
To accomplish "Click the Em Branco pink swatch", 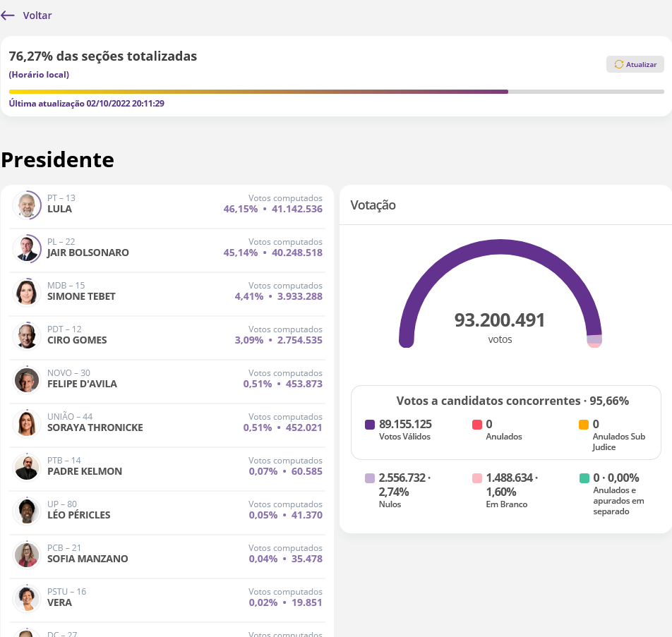I will pyautogui.click(x=477, y=478).
